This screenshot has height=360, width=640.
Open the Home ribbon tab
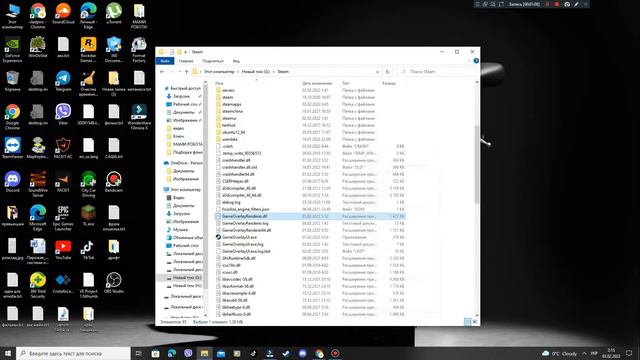186,61
